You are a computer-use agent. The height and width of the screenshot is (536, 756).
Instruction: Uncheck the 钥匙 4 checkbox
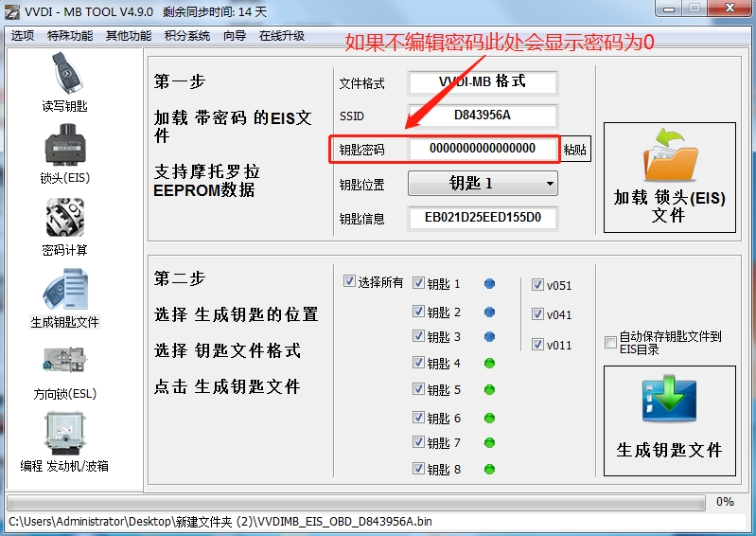click(418, 363)
